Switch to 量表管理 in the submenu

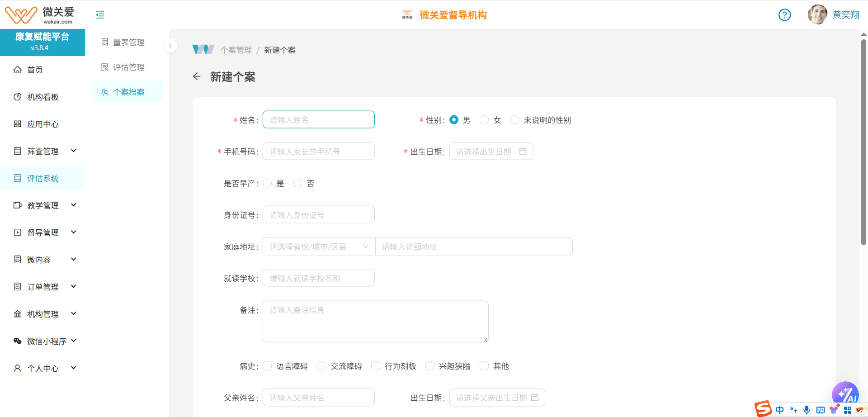point(129,42)
